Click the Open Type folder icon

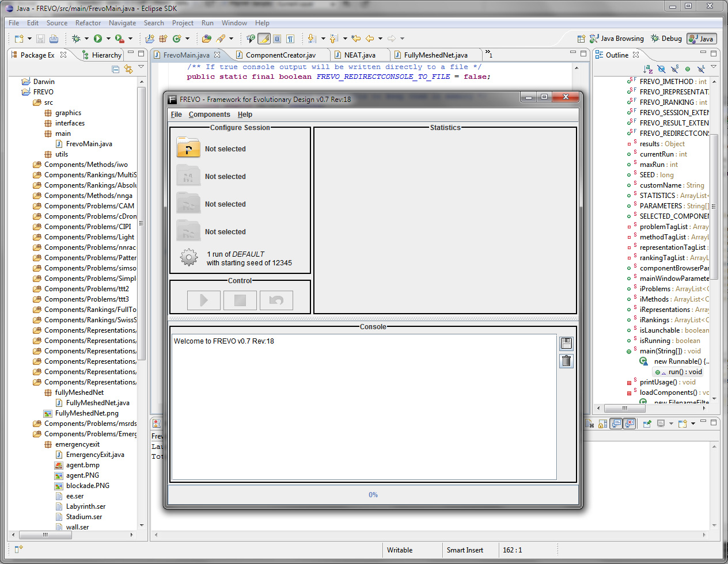pyautogui.click(x=207, y=39)
